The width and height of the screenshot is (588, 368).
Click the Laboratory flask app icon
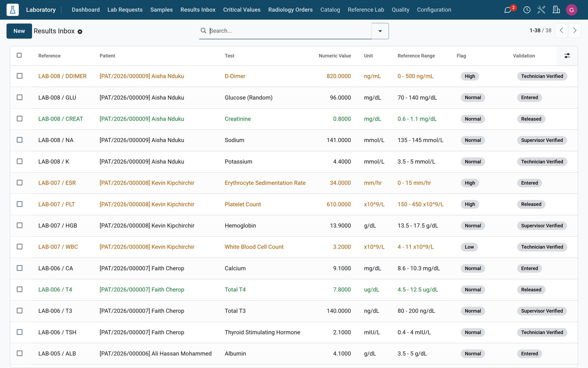[x=12, y=10]
